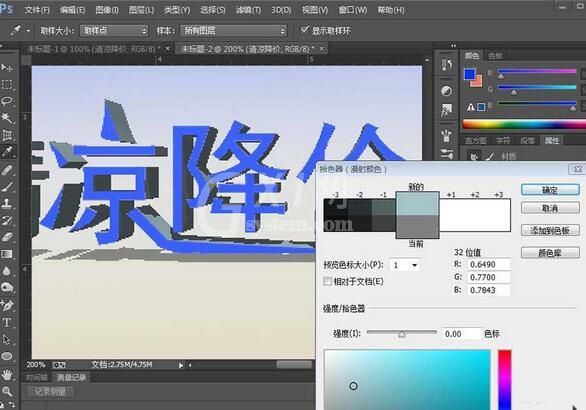
Task: Click 取消 in color picker dialog
Action: pos(550,208)
